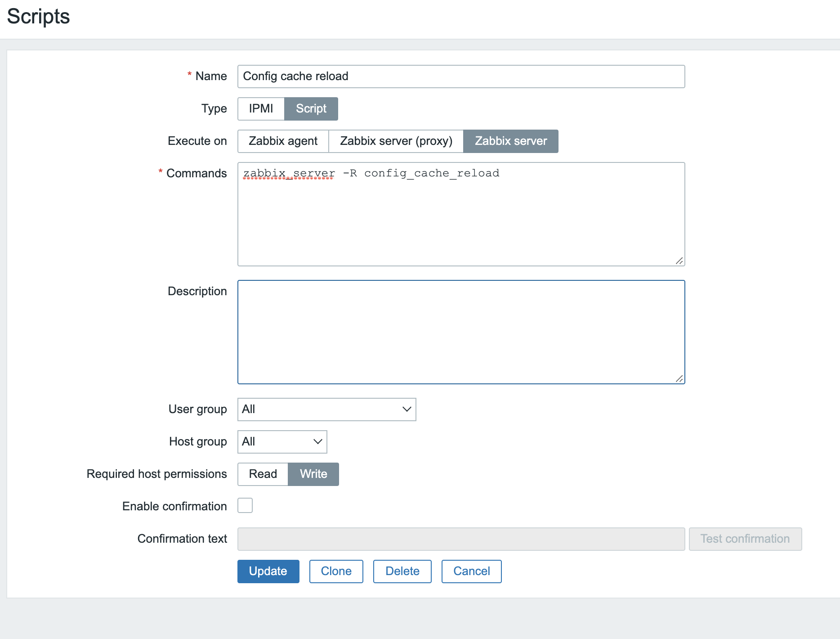Click the Description textarea resize handle
This screenshot has height=639, width=840.
tap(679, 379)
